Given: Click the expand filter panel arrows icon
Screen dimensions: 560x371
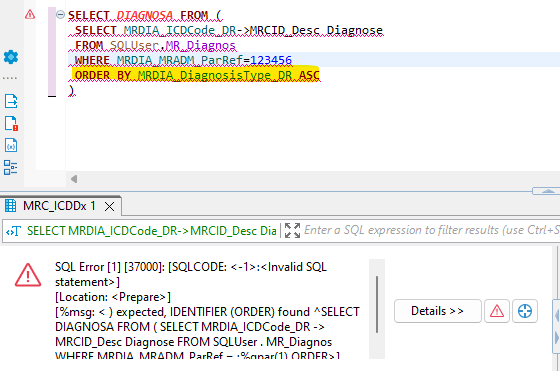Looking at the screenshot, I should coord(292,230).
